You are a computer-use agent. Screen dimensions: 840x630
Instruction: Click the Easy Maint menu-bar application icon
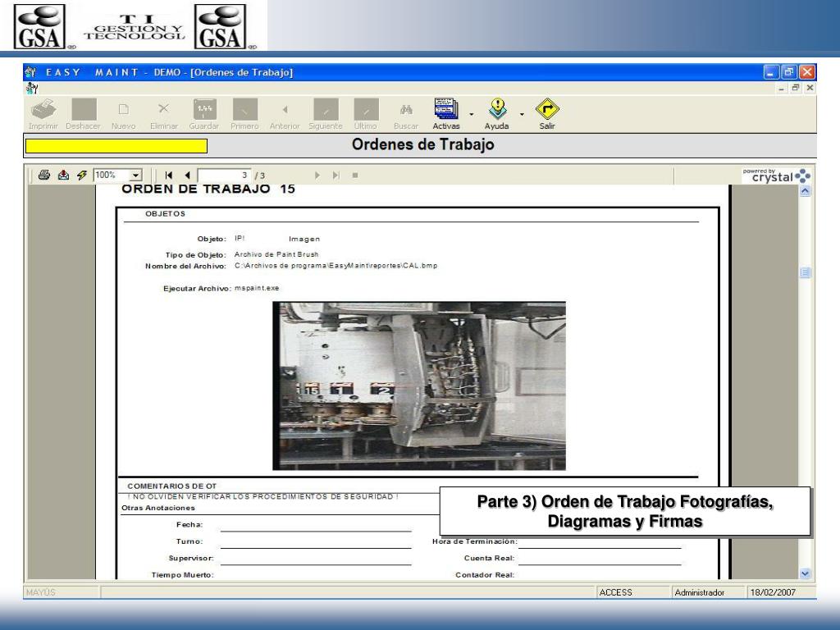(x=32, y=88)
